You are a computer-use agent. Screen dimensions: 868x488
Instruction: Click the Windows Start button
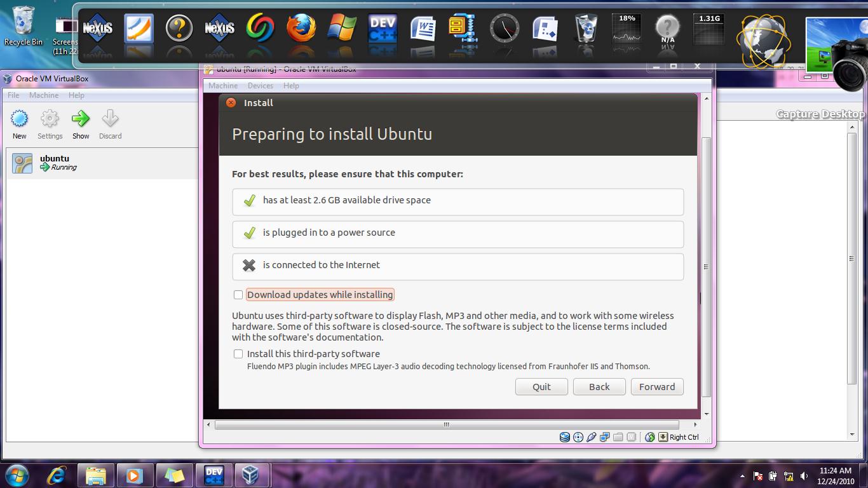pos(17,475)
